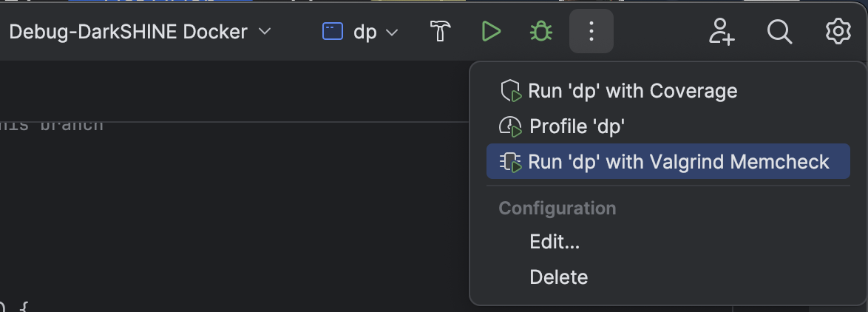Open IDE settings gear icon
The image size is (868, 312).
pyautogui.click(x=838, y=32)
